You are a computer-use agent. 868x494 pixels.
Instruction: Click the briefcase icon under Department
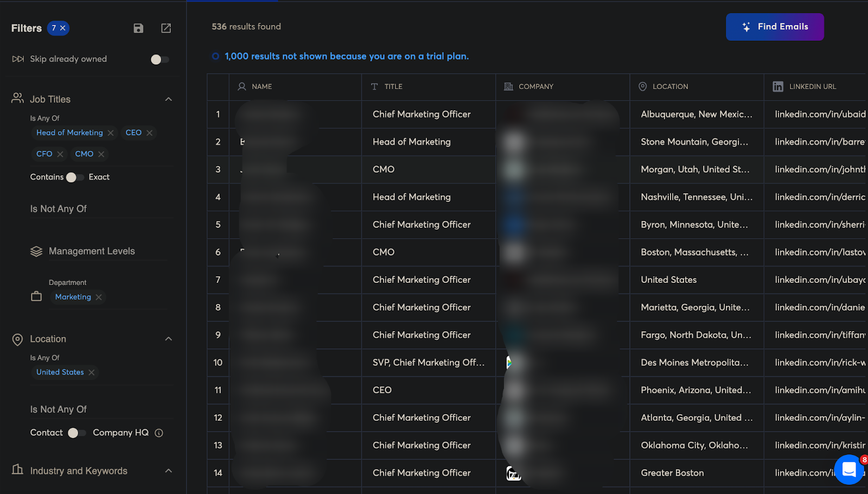point(36,296)
